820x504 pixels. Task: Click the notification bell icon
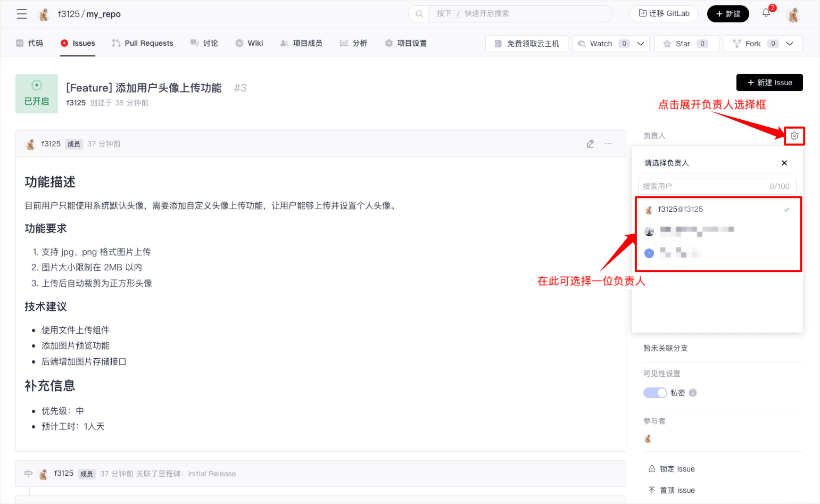pos(766,13)
